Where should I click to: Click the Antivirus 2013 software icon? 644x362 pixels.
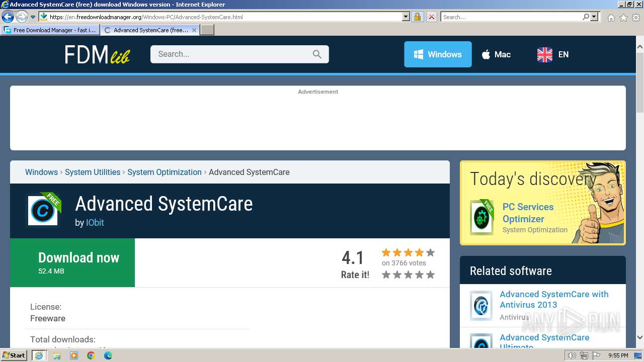click(481, 305)
